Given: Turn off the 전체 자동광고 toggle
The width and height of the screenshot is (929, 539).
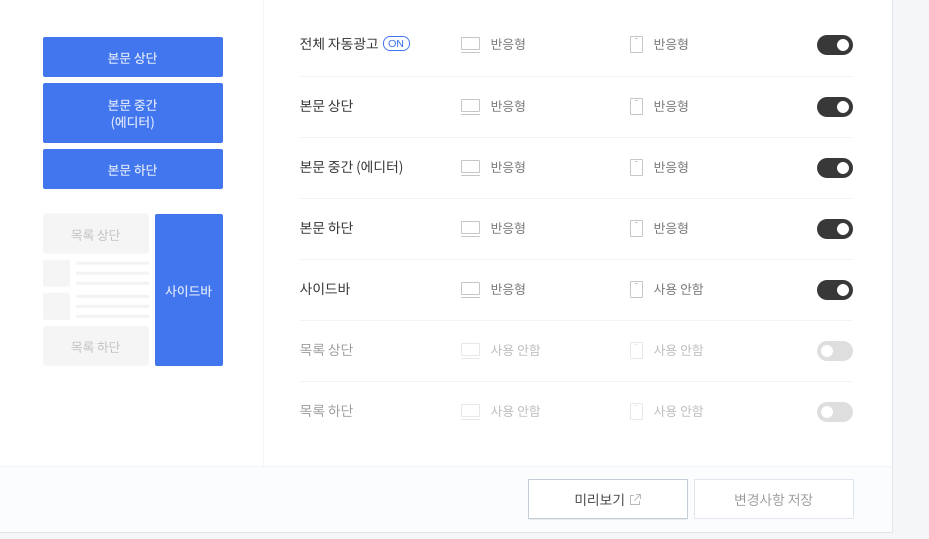Looking at the screenshot, I should [835, 45].
